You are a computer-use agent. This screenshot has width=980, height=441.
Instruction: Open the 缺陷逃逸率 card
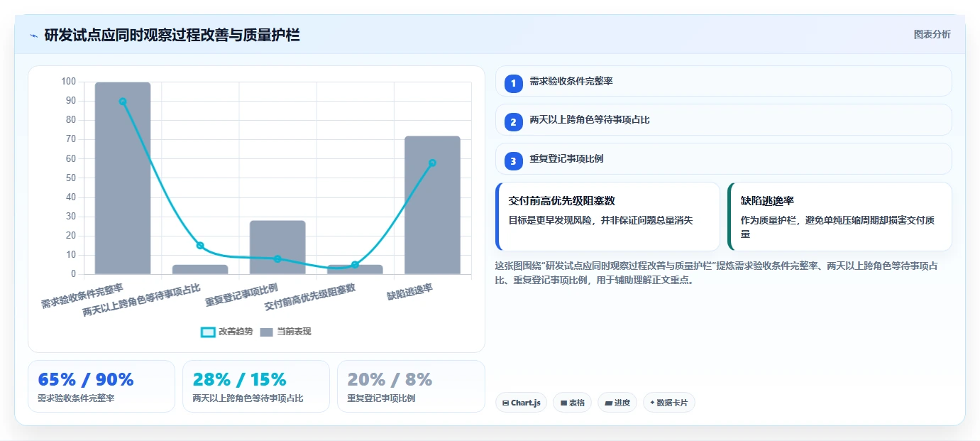pos(839,217)
